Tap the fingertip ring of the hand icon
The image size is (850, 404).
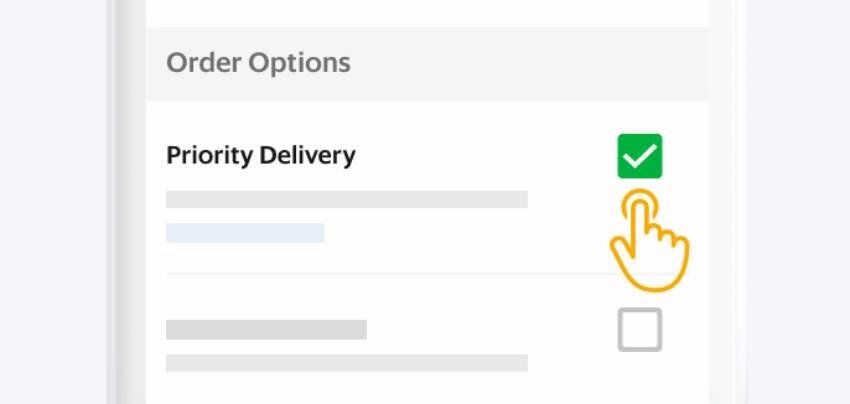click(x=640, y=206)
